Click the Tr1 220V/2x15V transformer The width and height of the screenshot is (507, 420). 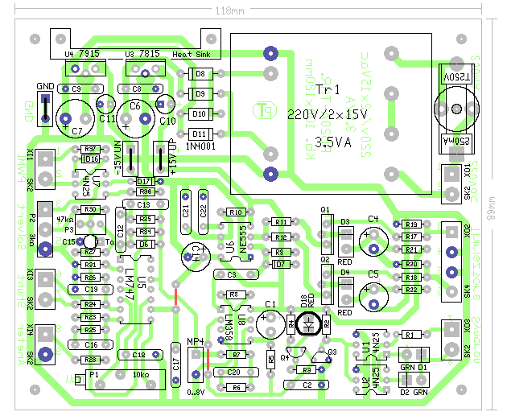(331, 113)
